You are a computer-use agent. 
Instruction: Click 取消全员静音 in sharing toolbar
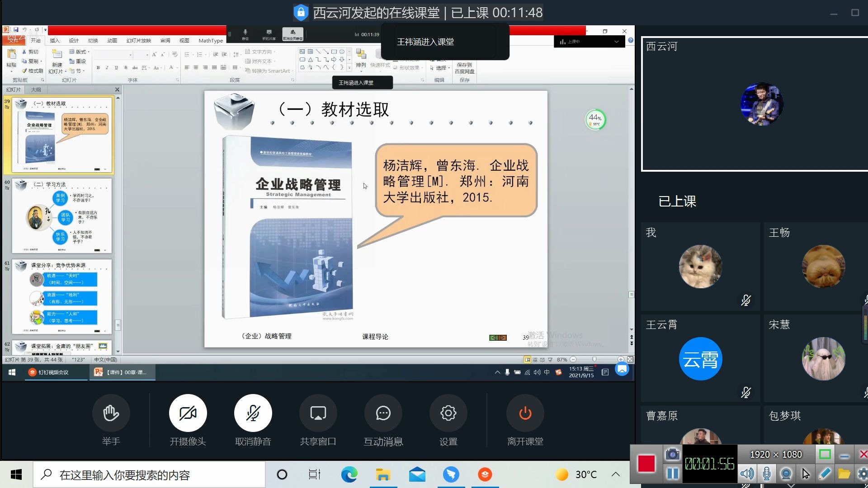293,34
